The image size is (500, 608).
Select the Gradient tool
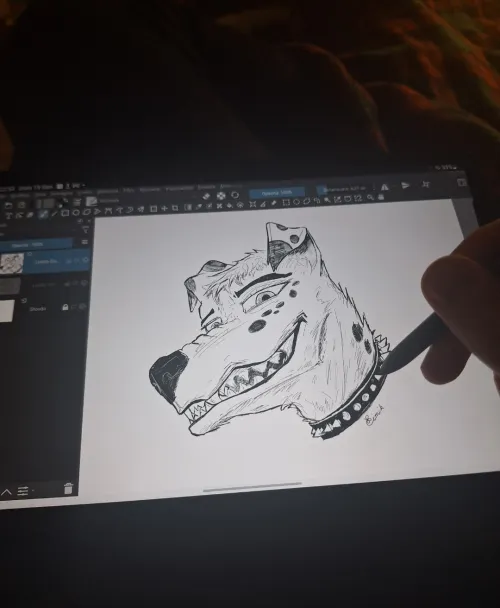(x=188, y=207)
